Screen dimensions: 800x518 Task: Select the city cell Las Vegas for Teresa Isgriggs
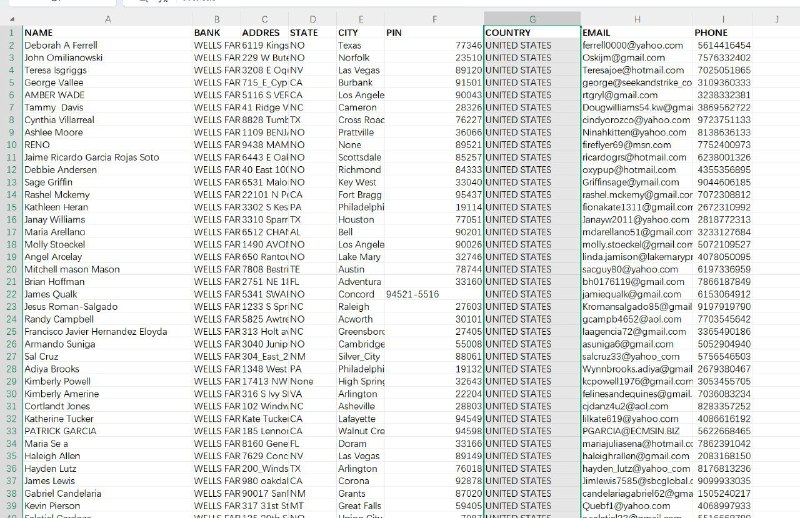click(360, 70)
